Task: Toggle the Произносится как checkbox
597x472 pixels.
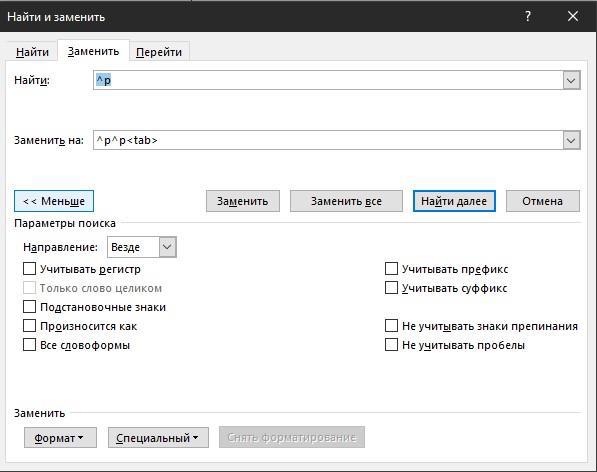Action: click(29, 326)
